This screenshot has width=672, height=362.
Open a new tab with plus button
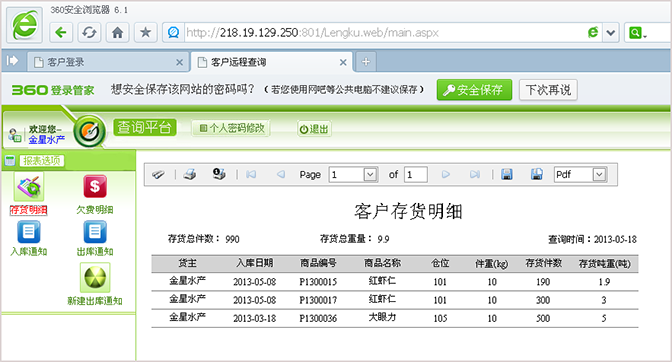point(366,62)
